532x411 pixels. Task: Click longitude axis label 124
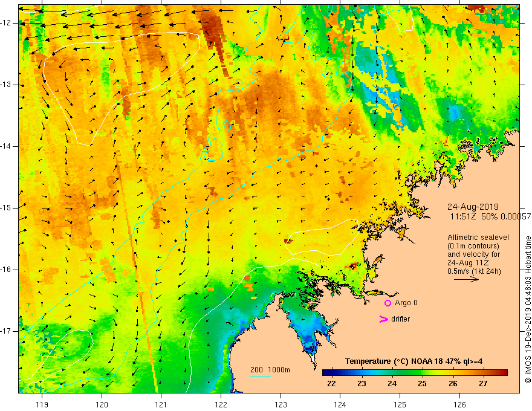[x=340, y=404]
